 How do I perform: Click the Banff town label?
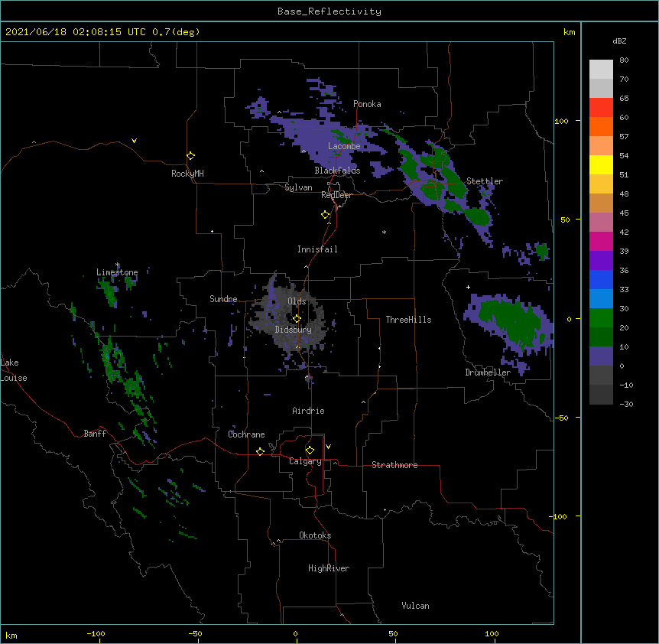point(95,434)
